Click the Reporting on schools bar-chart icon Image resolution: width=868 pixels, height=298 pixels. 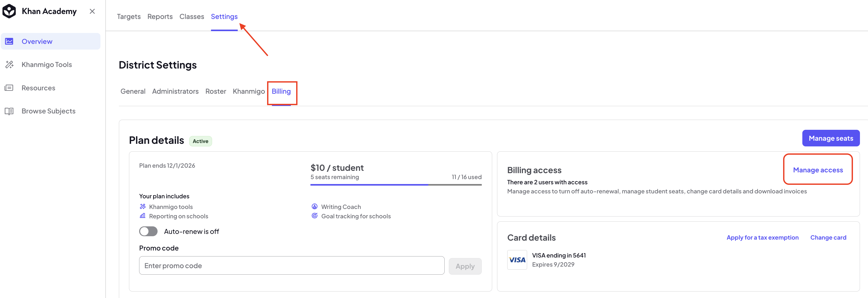pyautogui.click(x=143, y=216)
